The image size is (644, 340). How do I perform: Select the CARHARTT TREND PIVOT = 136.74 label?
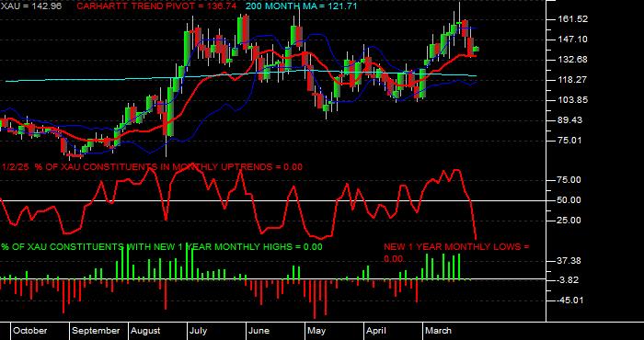click(x=156, y=6)
